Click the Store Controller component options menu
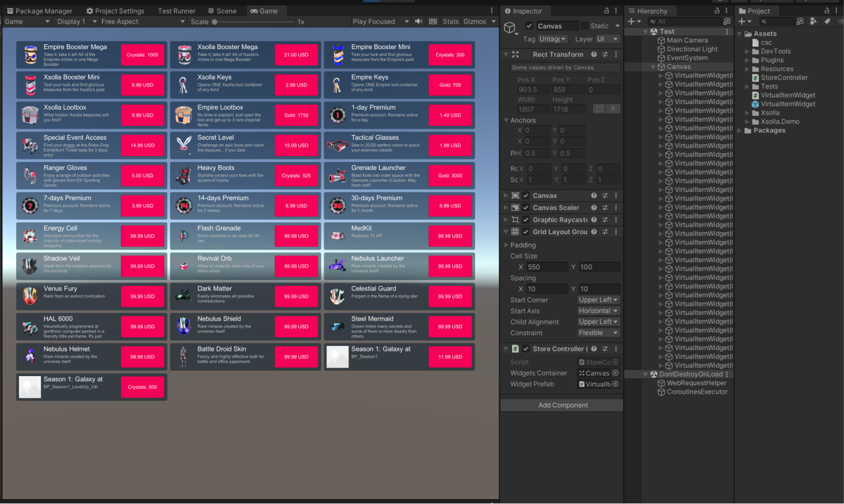The image size is (844, 504). 616,349
